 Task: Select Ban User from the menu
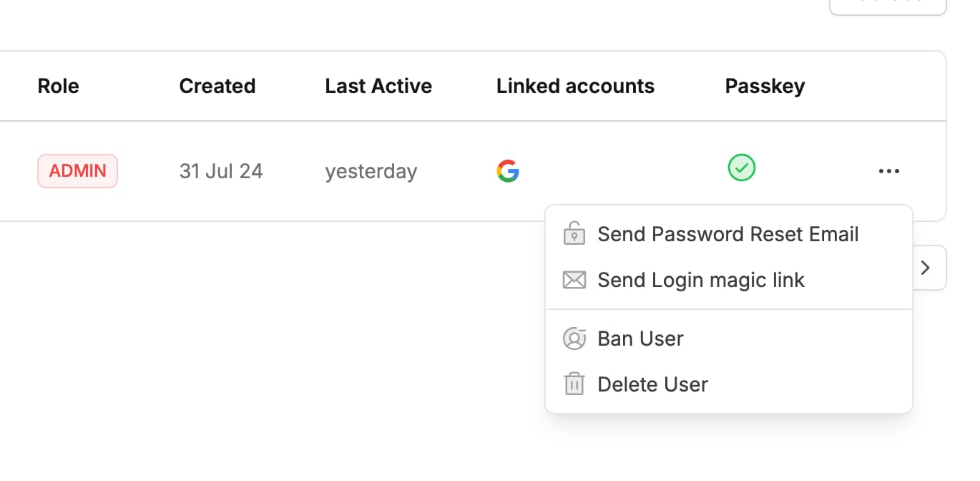640,339
